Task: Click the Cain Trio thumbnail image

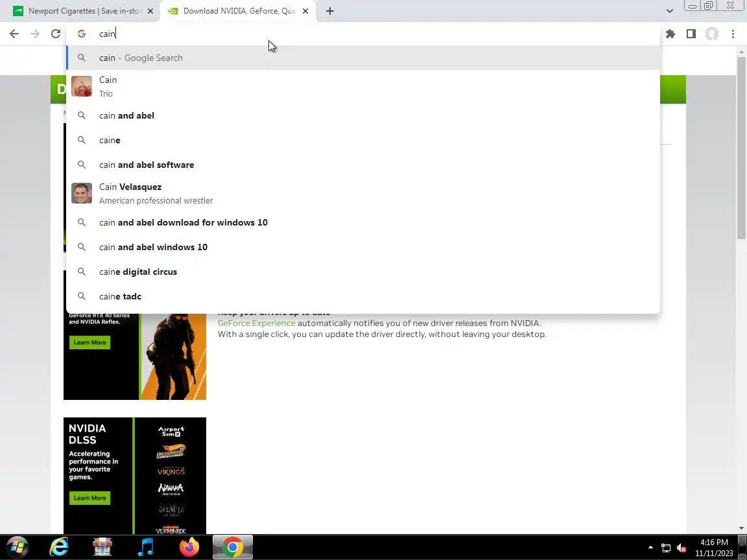Action: click(x=82, y=86)
